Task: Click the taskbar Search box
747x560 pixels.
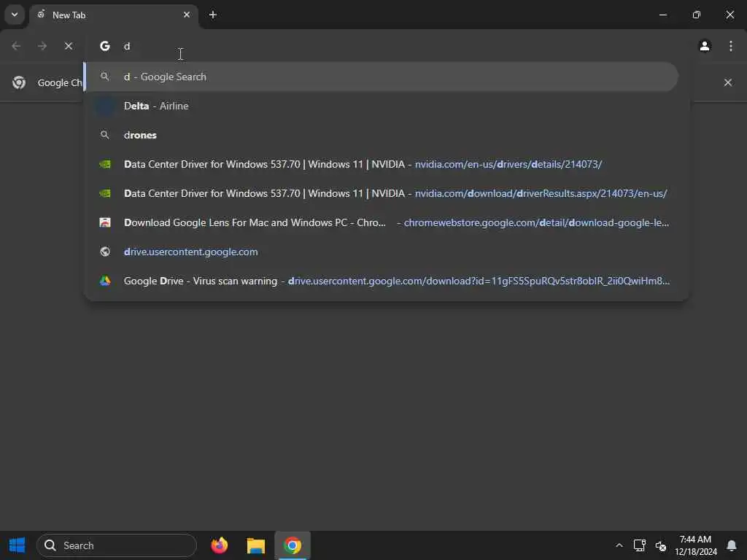Action: click(x=117, y=545)
